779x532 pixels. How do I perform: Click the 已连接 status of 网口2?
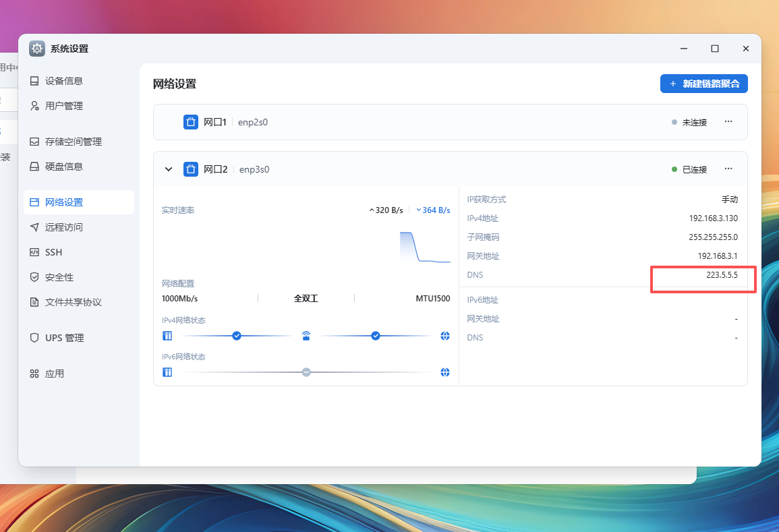[x=689, y=169]
